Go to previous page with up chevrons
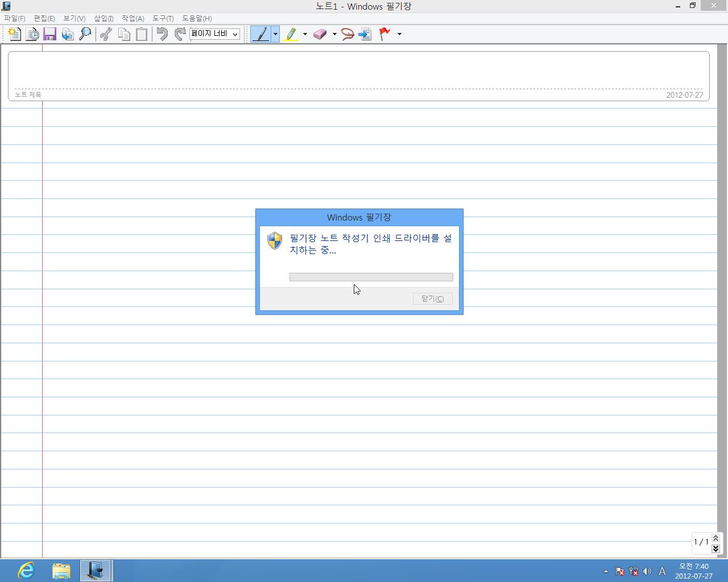728x582 pixels. point(715,538)
